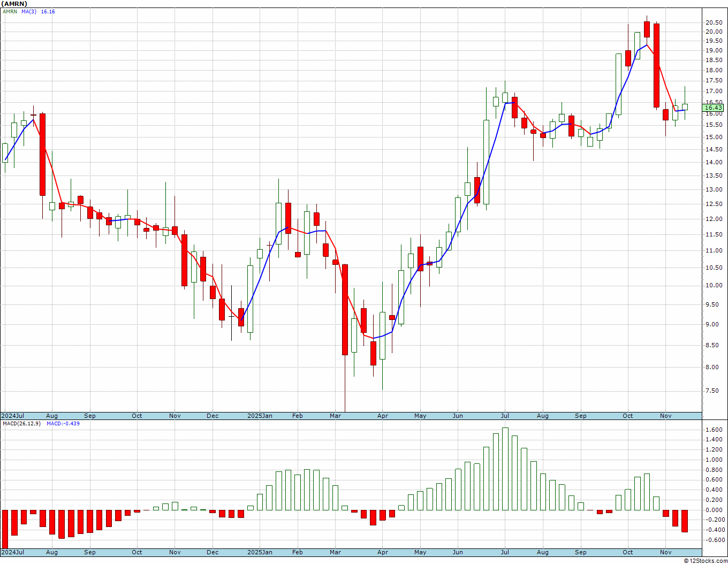728x565 pixels.
Task: Click the 15.50 price axis label
Action: click(713, 125)
